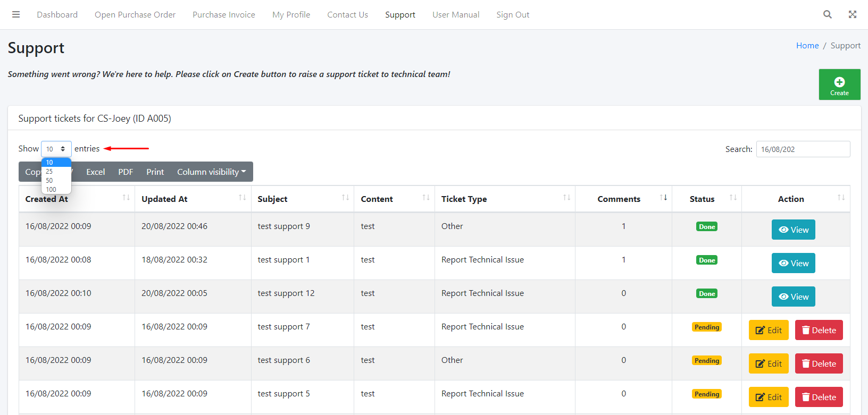Viewport: 868px width, 415px height.
Task: Click the search magnifier icon
Action: click(827, 14)
